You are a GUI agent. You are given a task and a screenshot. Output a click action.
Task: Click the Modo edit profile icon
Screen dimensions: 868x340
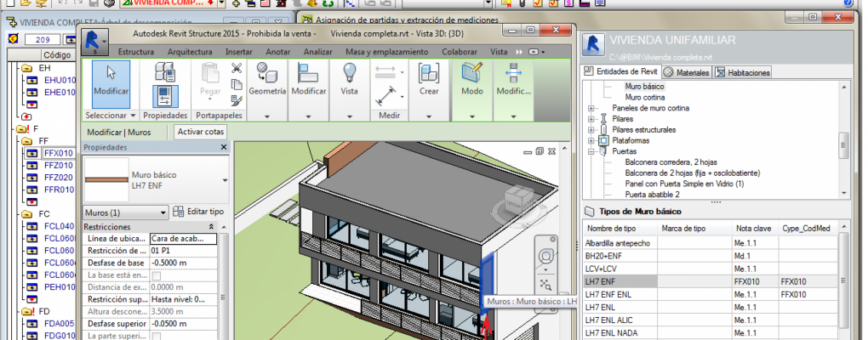pyautogui.click(x=472, y=72)
